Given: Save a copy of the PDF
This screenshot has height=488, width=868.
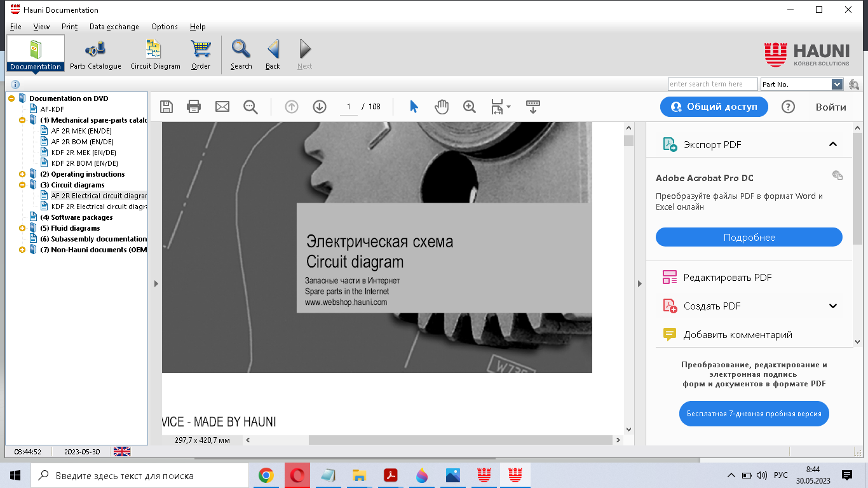Looking at the screenshot, I should coord(166,107).
